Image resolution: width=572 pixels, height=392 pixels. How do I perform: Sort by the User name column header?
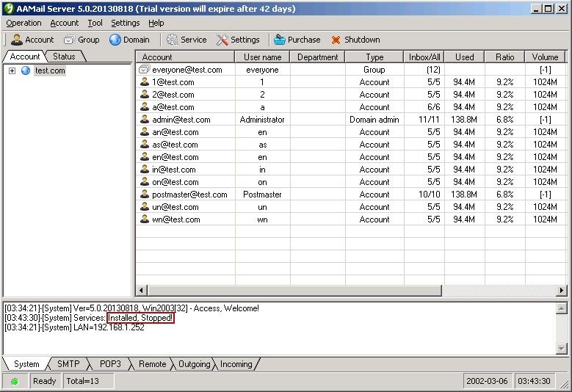pyautogui.click(x=262, y=57)
